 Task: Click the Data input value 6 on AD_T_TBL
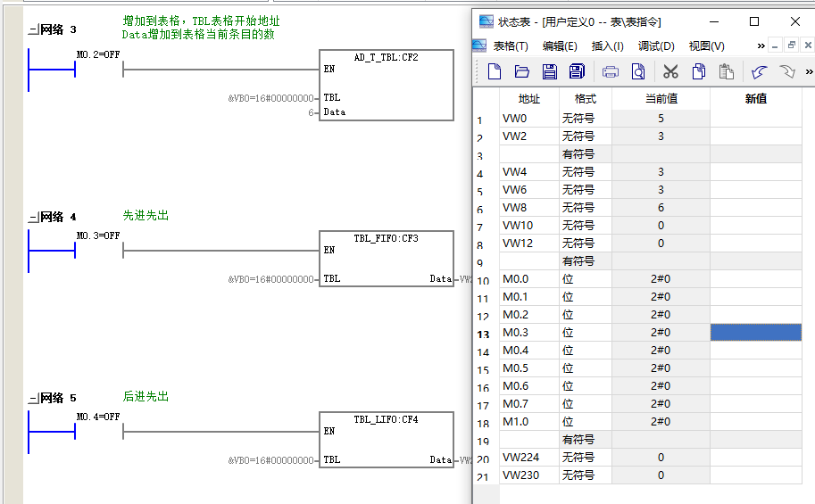point(311,112)
